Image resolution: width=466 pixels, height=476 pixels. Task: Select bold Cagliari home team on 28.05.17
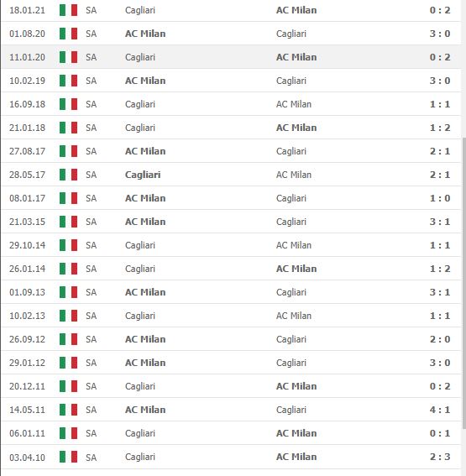pyautogui.click(x=143, y=175)
